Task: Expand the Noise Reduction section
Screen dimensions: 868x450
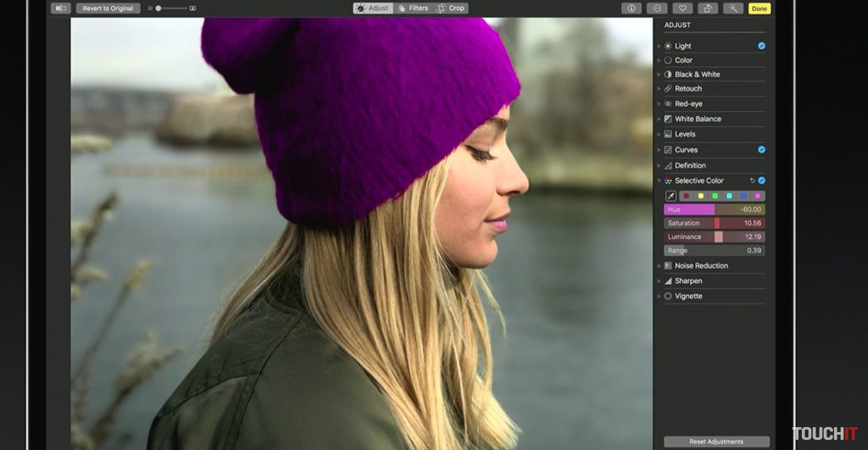Action: [x=659, y=266]
